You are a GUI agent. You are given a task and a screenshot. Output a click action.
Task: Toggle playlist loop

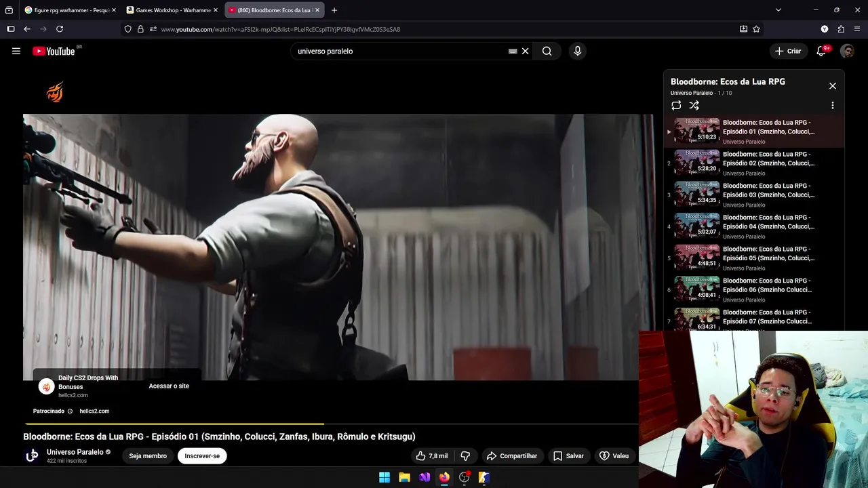pyautogui.click(x=676, y=105)
